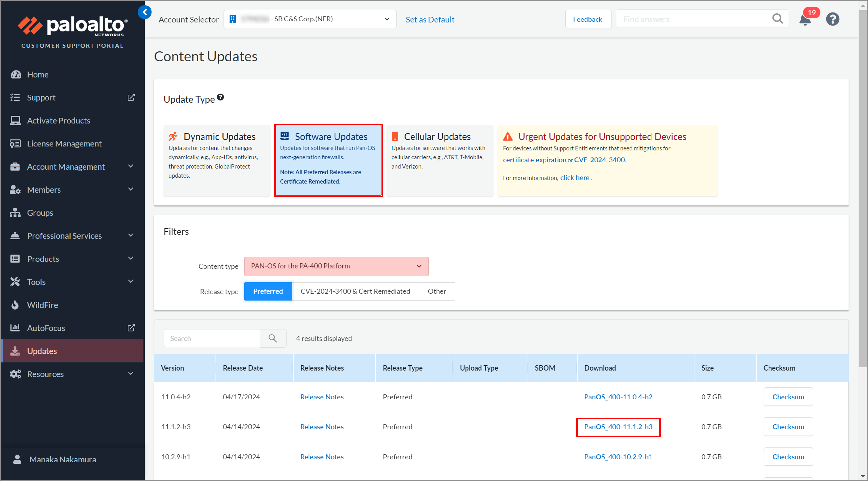Click Checksum button for 11.0.4-h2
The image size is (868, 481).
[x=788, y=397]
